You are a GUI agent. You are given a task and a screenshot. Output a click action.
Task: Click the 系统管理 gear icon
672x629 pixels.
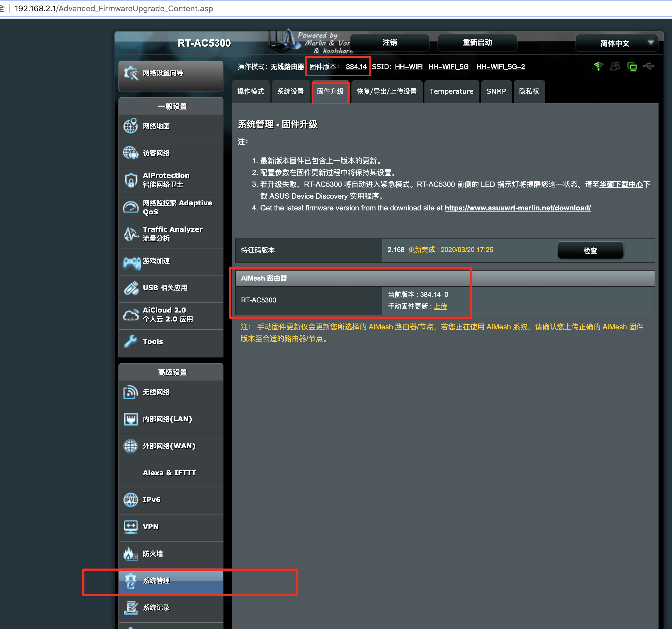(131, 581)
